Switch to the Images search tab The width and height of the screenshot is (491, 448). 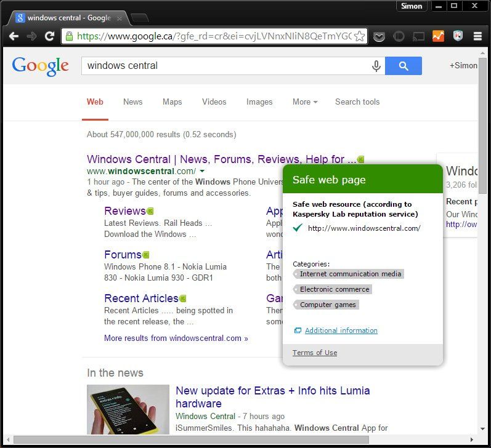coord(259,102)
